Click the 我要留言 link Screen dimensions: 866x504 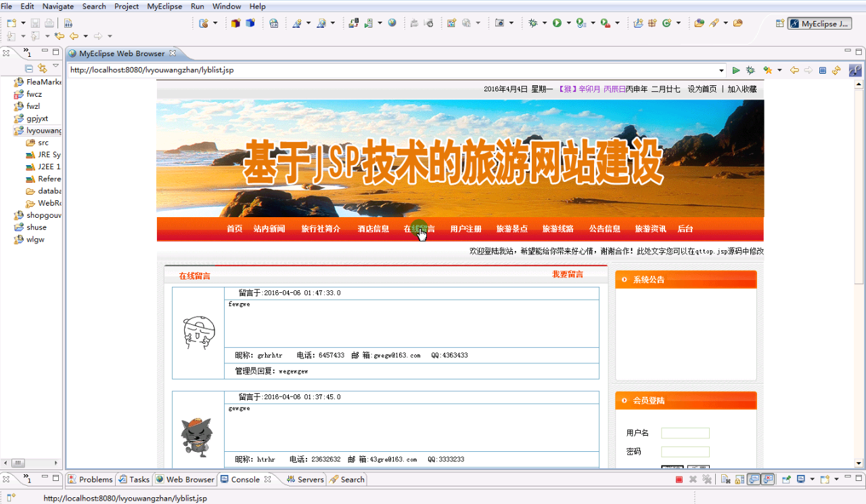pyautogui.click(x=568, y=275)
